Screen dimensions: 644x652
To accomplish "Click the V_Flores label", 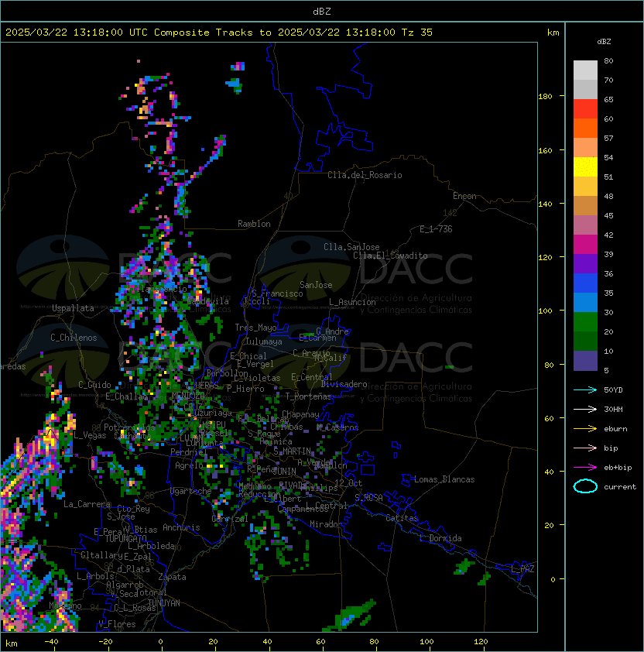I will pos(117,624).
